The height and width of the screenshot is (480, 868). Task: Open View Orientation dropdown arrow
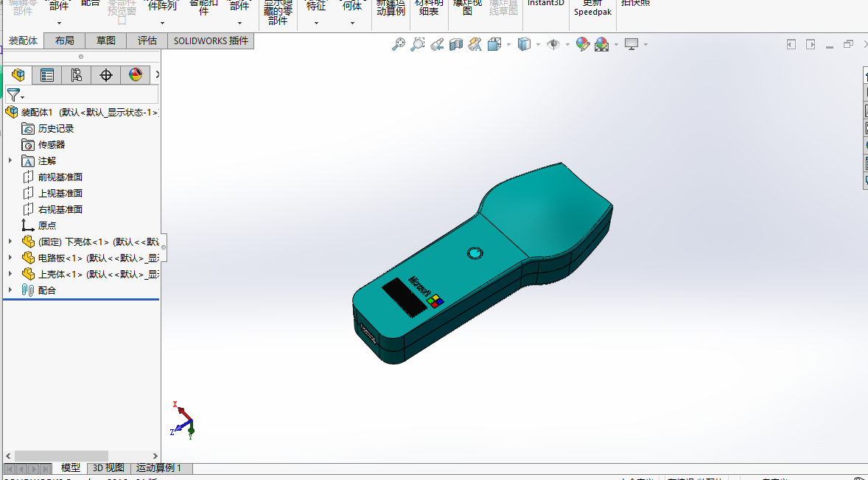tap(508, 45)
